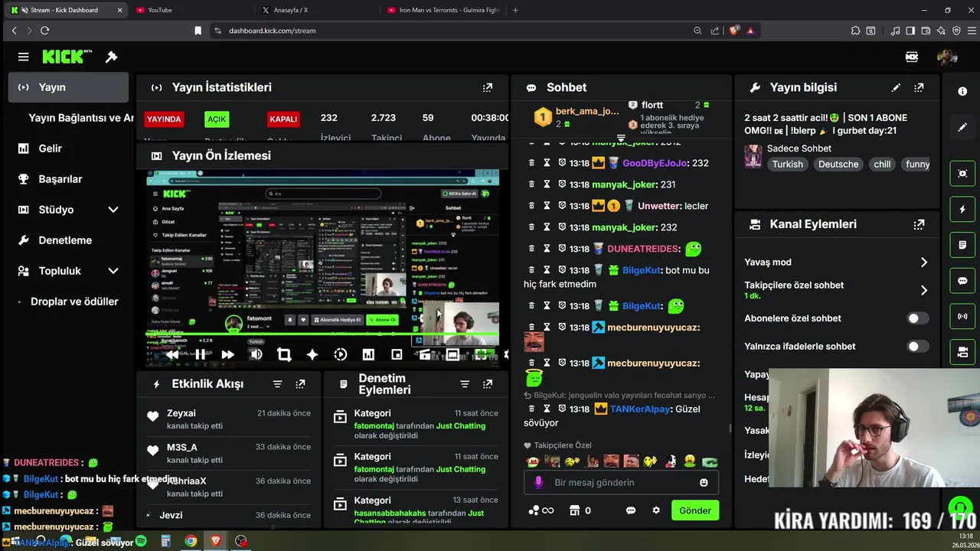980x551 pixels.
Task: Pop out the Etkinlik Akışı panel
Action: 300,384
